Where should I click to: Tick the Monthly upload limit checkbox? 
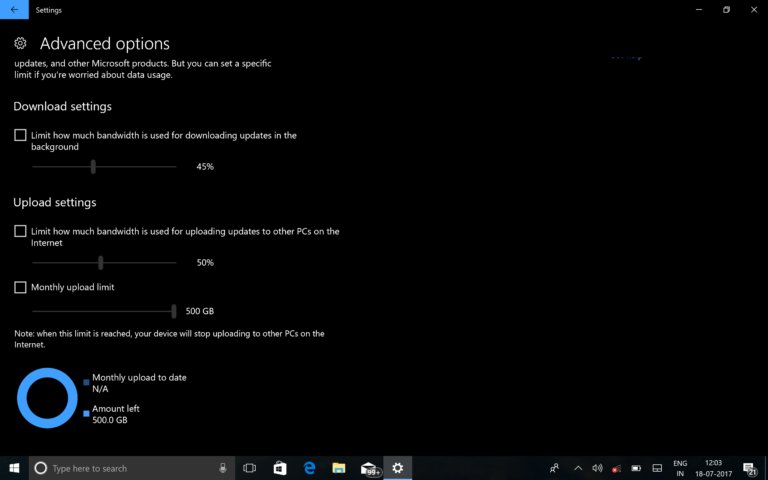click(x=20, y=287)
